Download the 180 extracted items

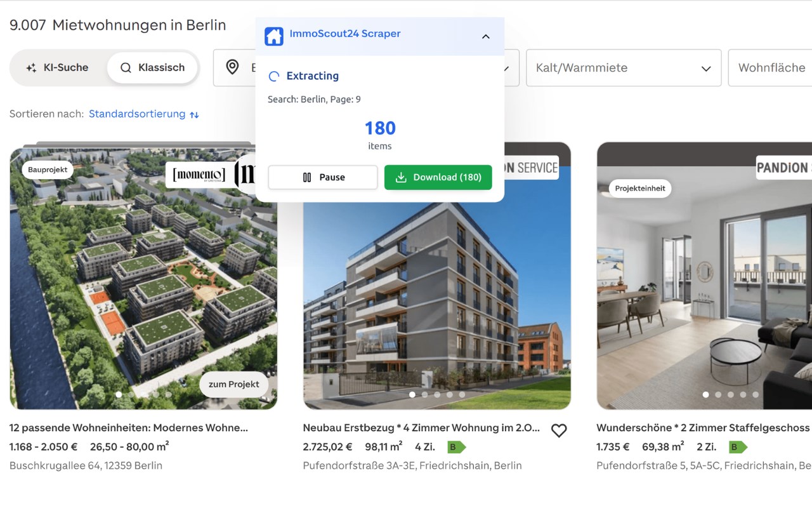pyautogui.click(x=438, y=177)
